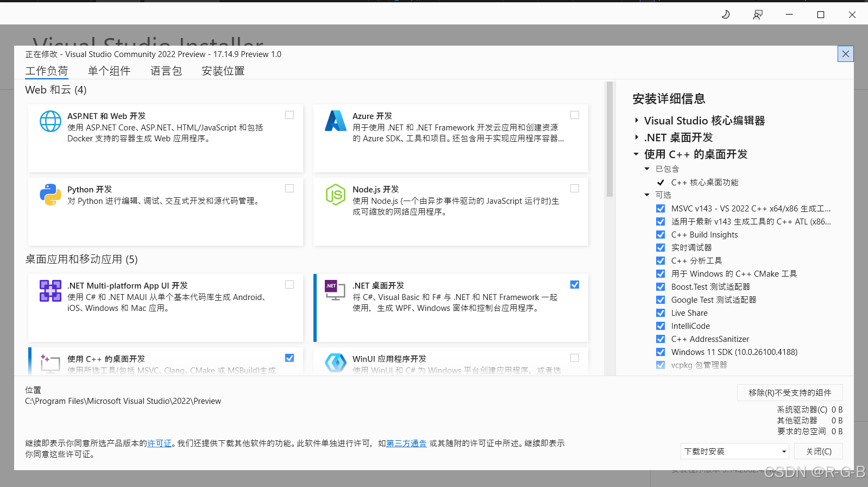Enable ASP.NET 和 Web 开发 workload checkbox

[x=290, y=115]
